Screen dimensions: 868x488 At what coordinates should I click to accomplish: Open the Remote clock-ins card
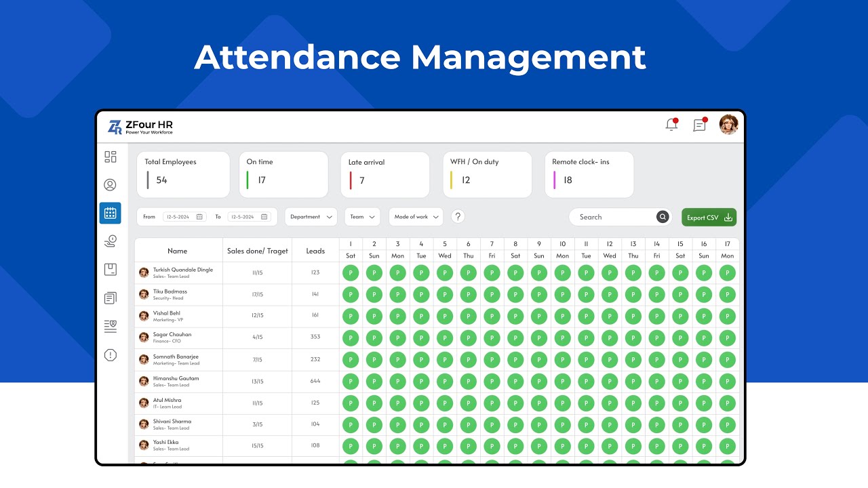(589, 175)
